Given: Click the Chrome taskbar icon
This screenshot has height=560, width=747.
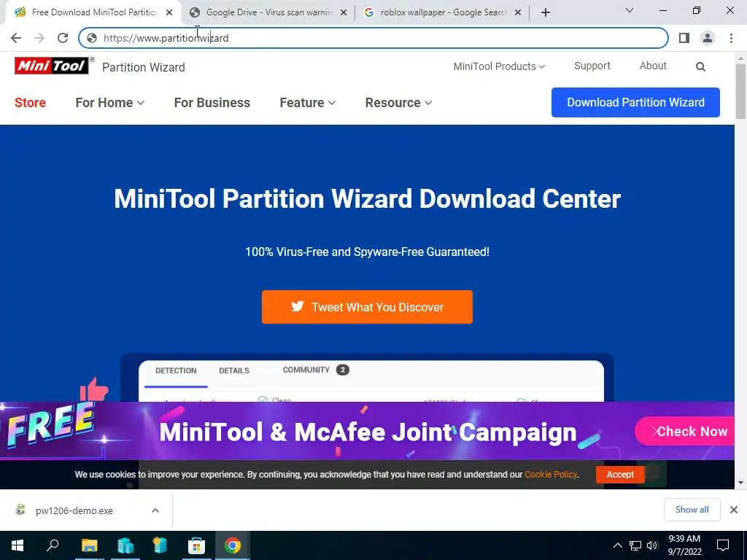Looking at the screenshot, I should click(233, 545).
